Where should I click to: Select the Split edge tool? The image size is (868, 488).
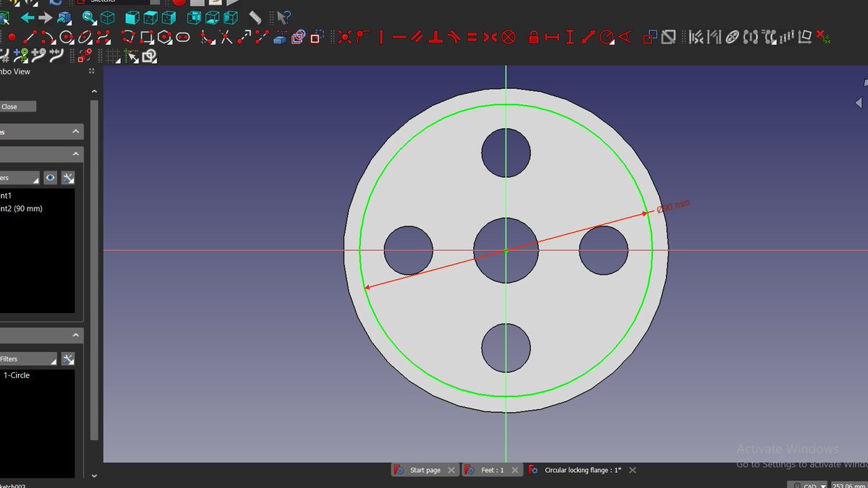[x=262, y=37]
